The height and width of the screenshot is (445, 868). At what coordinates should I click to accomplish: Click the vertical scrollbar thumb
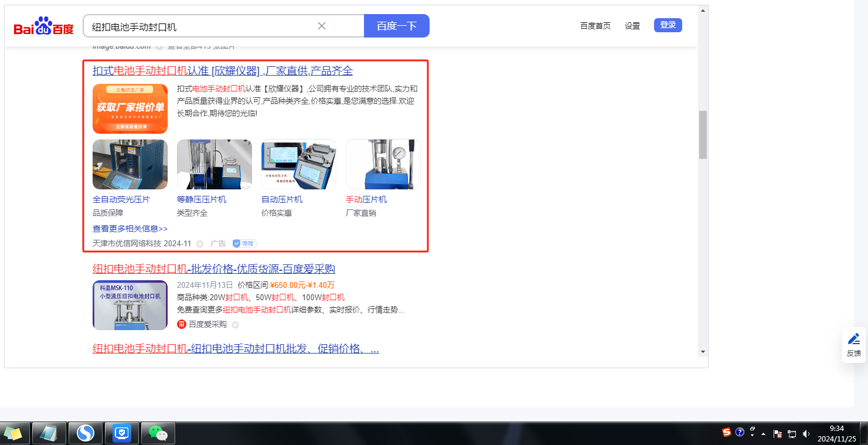click(x=703, y=134)
